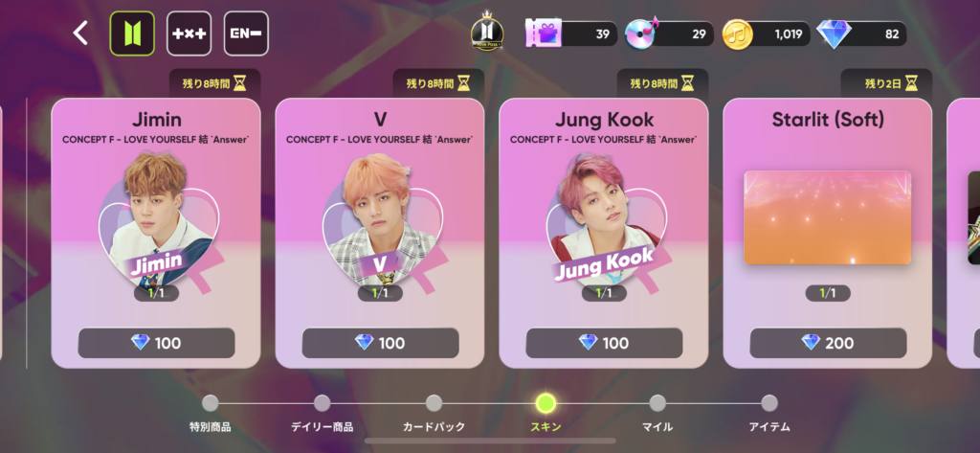Screen dimensions: 980x453
Task: Tap Jung Kook's heart portrait image
Action: coord(605,221)
